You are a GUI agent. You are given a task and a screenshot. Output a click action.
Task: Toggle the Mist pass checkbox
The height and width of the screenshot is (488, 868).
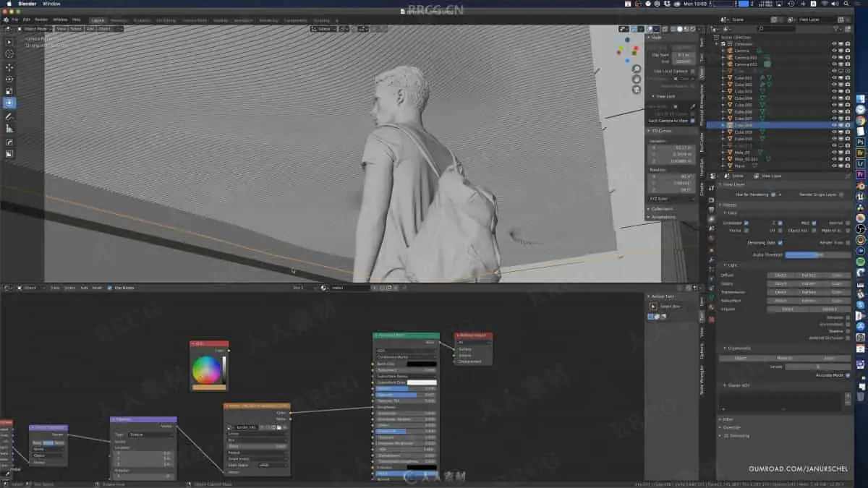[814, 223]
